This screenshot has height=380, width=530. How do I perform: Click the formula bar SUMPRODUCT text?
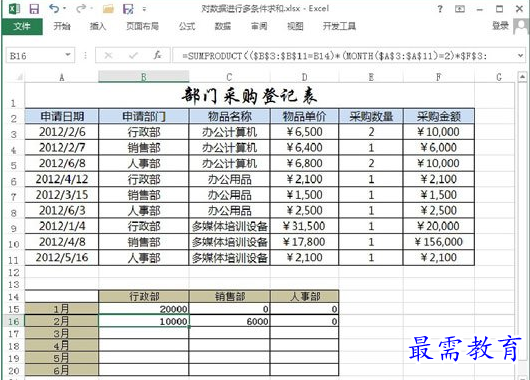click(x=335, y=56)
